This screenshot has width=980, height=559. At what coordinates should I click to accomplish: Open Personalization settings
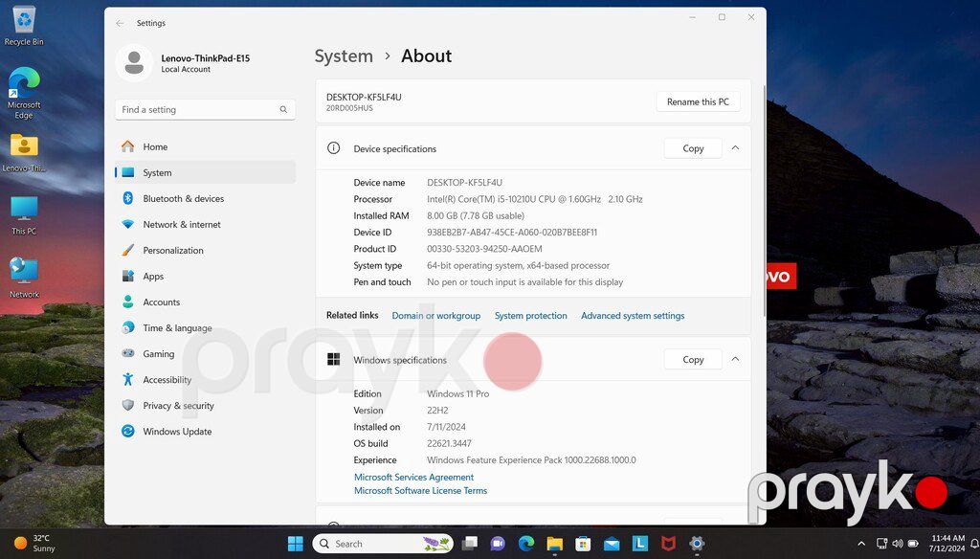click(205, 250)
